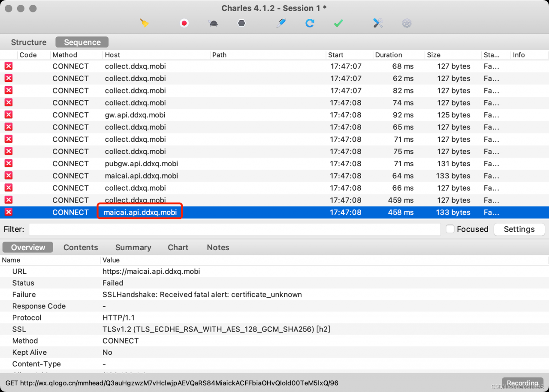Screen dimensions: 549x392
Task: Click the GET wx.qlogo.cn status bar text
Action: [172, 383]
